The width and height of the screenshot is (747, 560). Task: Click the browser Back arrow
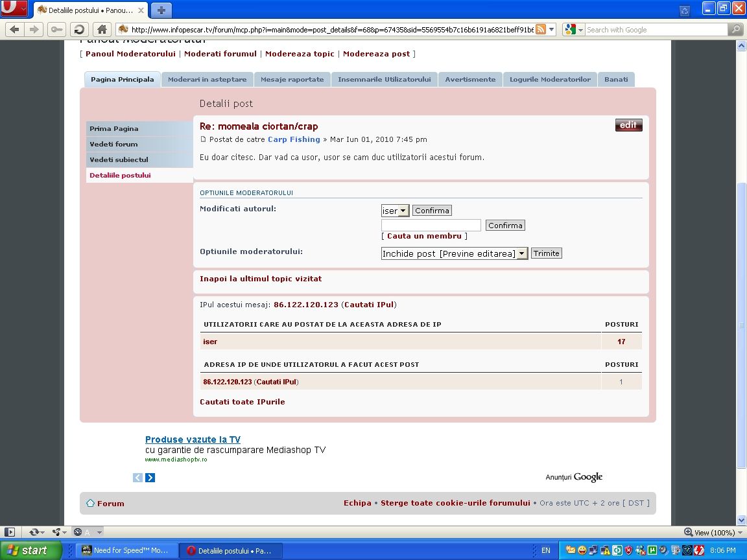pos(14,30)
